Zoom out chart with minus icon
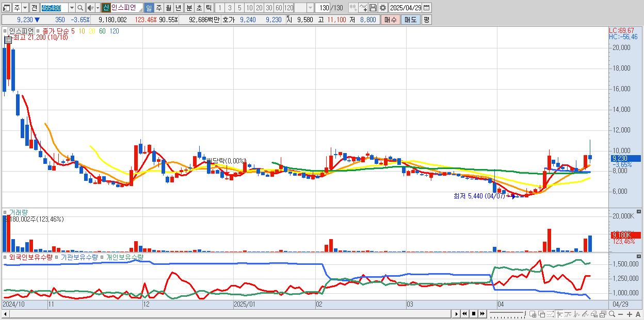 coord(621,314)
